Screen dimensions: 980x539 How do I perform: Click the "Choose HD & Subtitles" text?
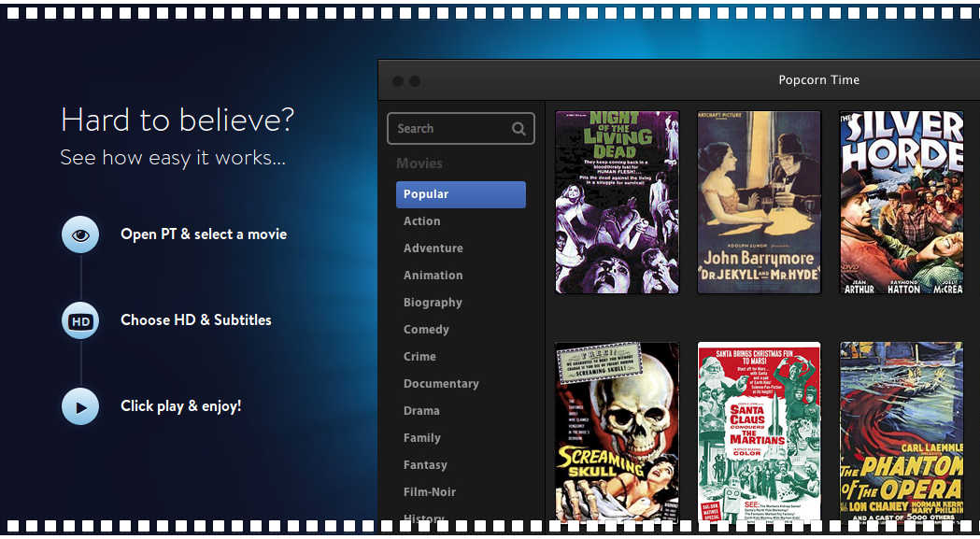[x=196, y=320]
